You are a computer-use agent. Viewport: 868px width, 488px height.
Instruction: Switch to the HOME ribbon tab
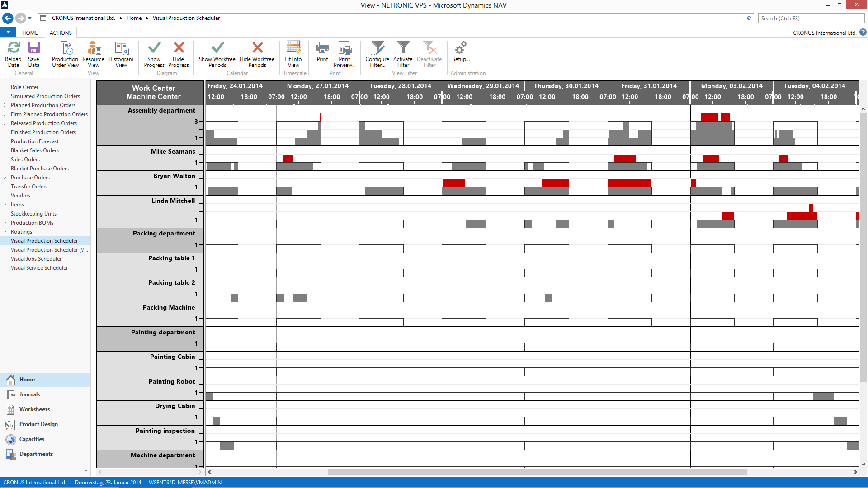[30, 33]
